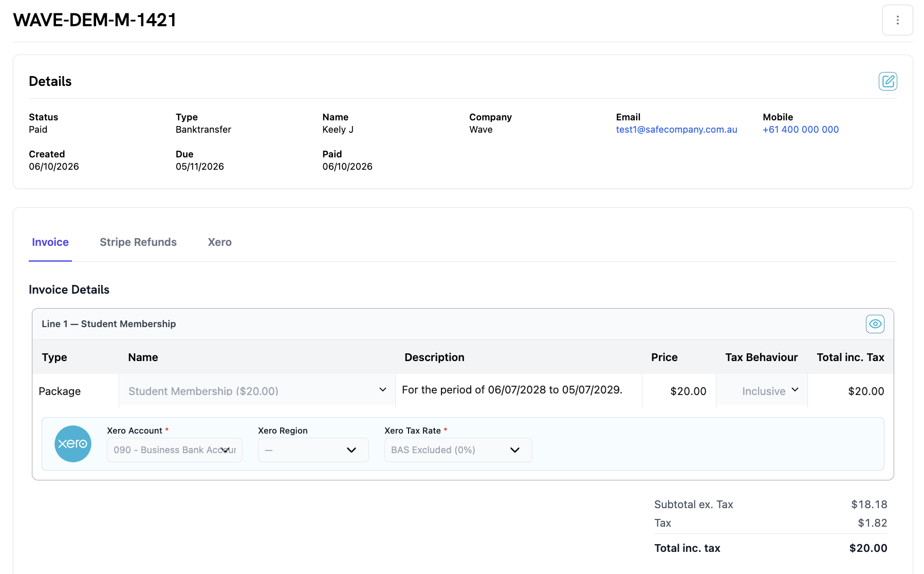Open the three-dot options menu
924x574 pixels.
pos(897,20)
